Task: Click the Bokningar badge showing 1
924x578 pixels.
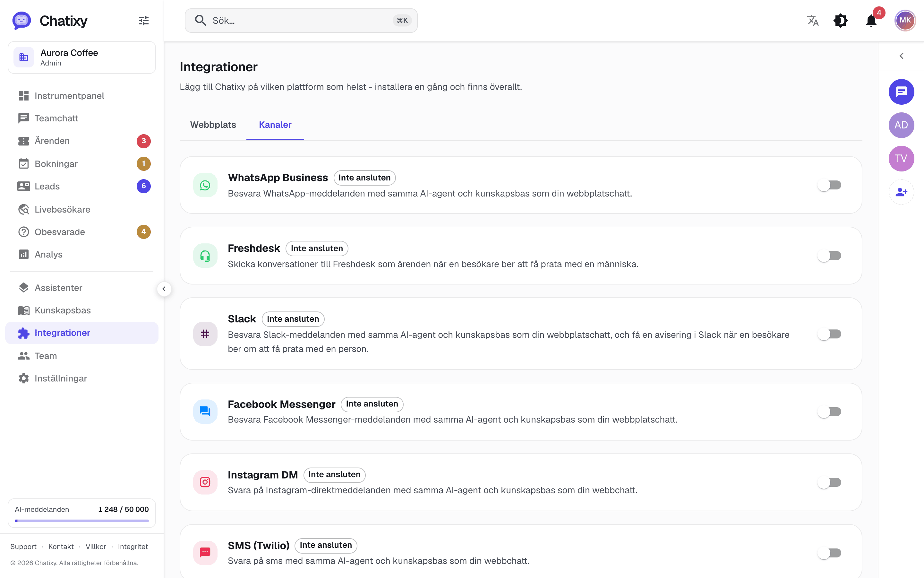Action: [x=143, y=164]
